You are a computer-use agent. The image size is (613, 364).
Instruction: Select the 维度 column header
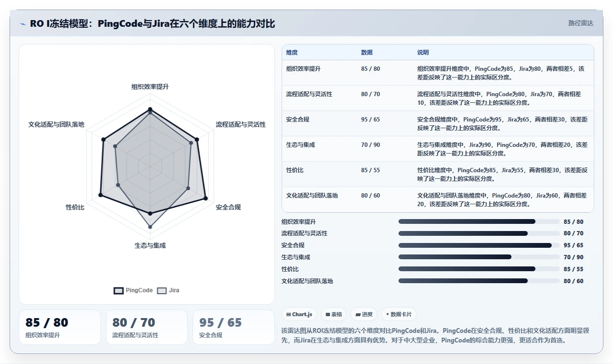(x=292, y=53)
